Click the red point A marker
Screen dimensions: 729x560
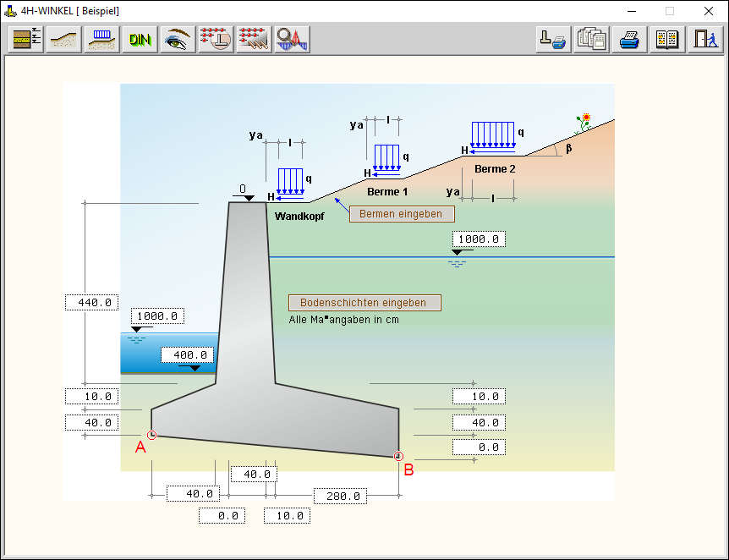151,436
